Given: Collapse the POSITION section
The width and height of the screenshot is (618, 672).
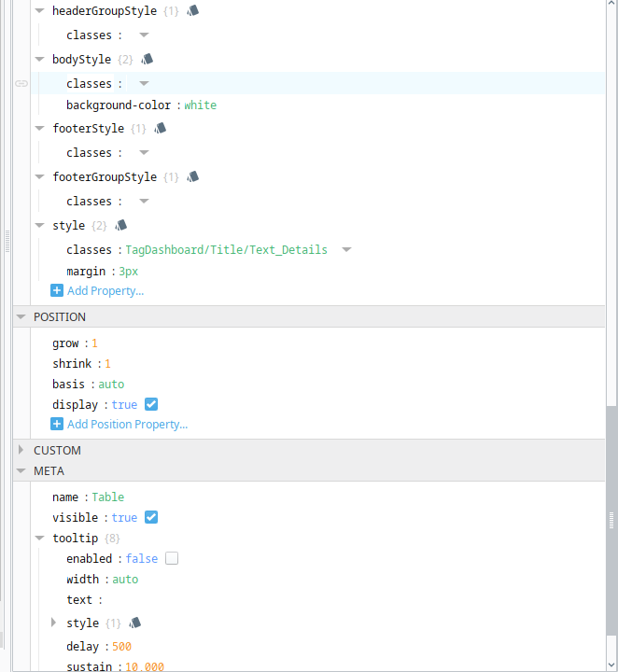Looking at the screenshot, I should coord(21,316).
